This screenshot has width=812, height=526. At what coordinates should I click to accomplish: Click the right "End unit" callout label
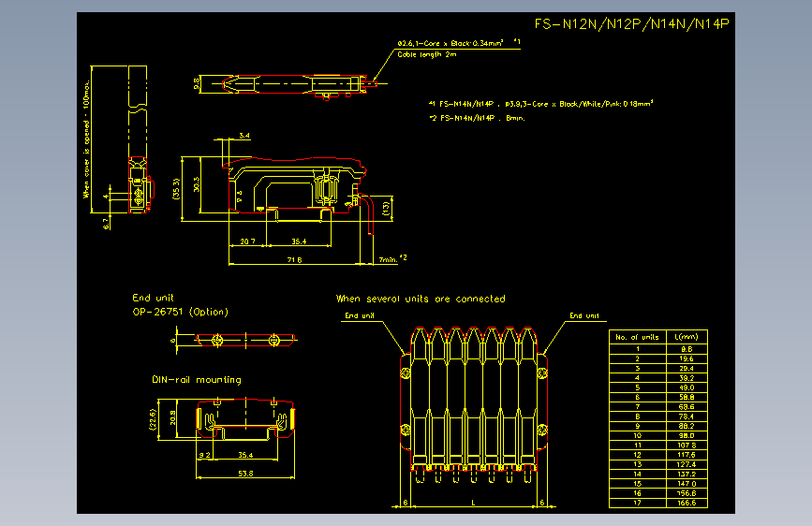[x=584, y=315]
